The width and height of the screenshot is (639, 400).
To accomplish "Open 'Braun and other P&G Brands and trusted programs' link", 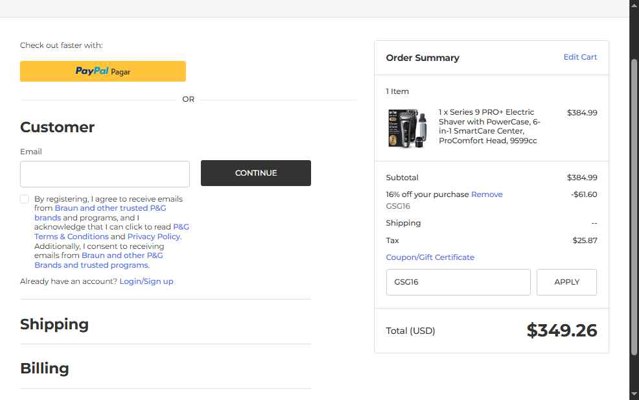I will tap(98, 260).
